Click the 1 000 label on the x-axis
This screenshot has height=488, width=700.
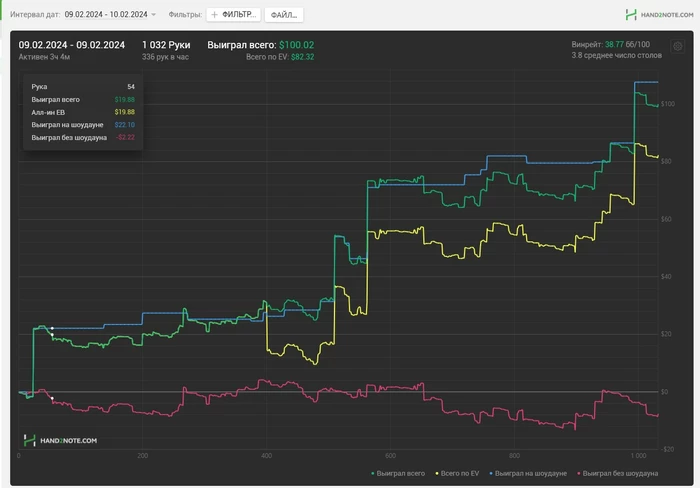(x=638, y=456)
